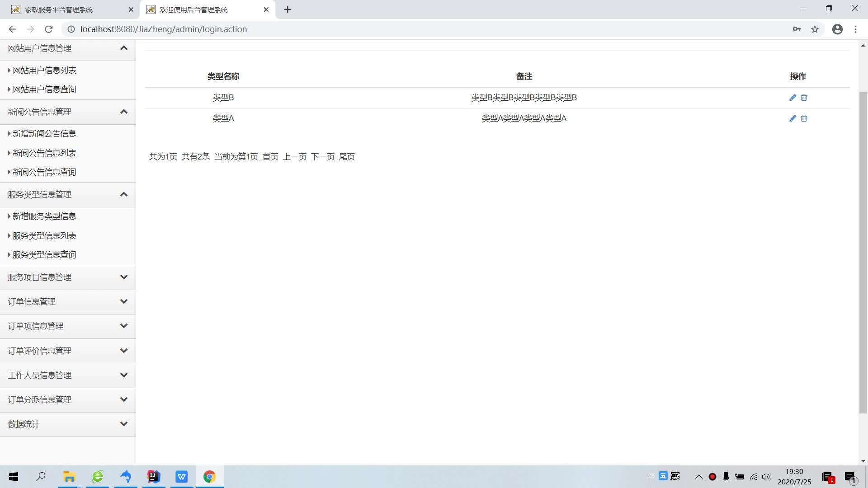Edit the 类型B service type entry
The image size is (868, 488).
792,98
